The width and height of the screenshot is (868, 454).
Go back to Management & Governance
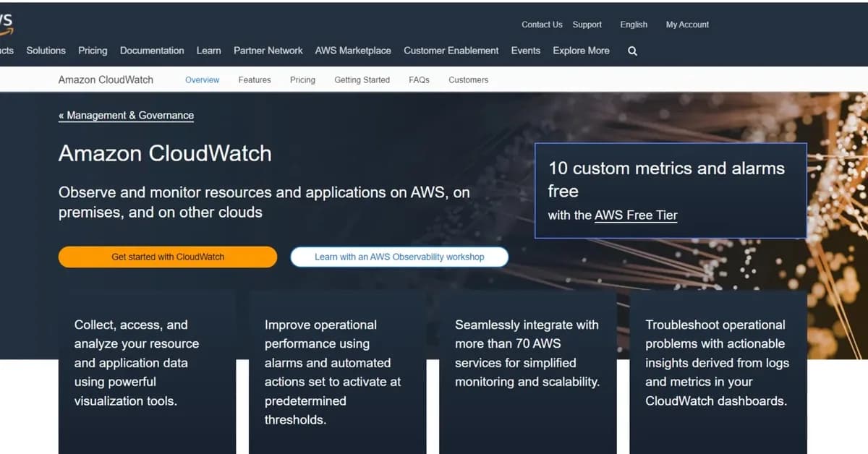coord(126,115)
